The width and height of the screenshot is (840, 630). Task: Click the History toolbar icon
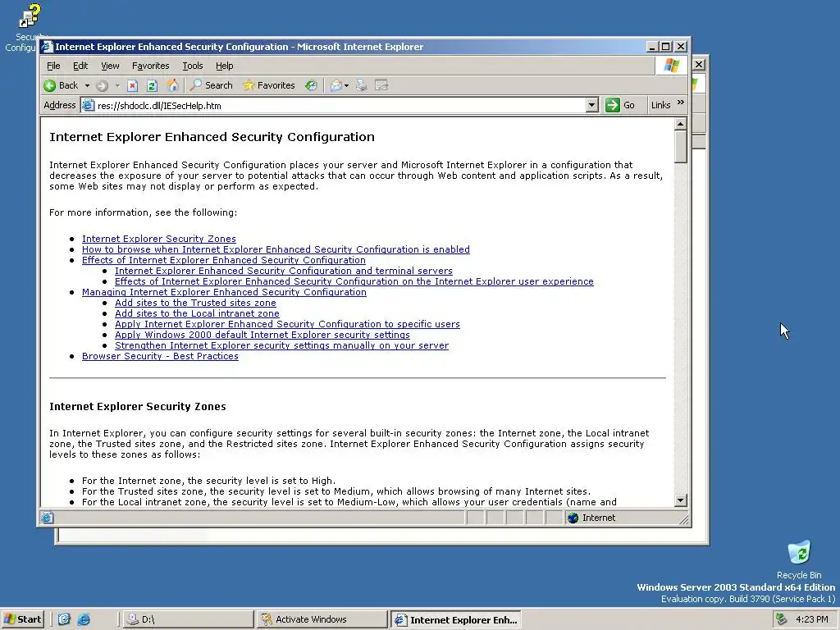pos(311,85)
